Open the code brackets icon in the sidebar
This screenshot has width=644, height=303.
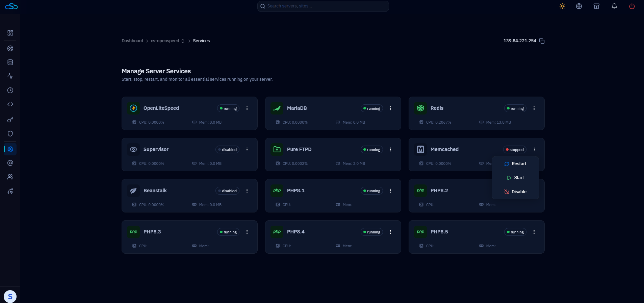pyautogui.click(x=10, y=104)
